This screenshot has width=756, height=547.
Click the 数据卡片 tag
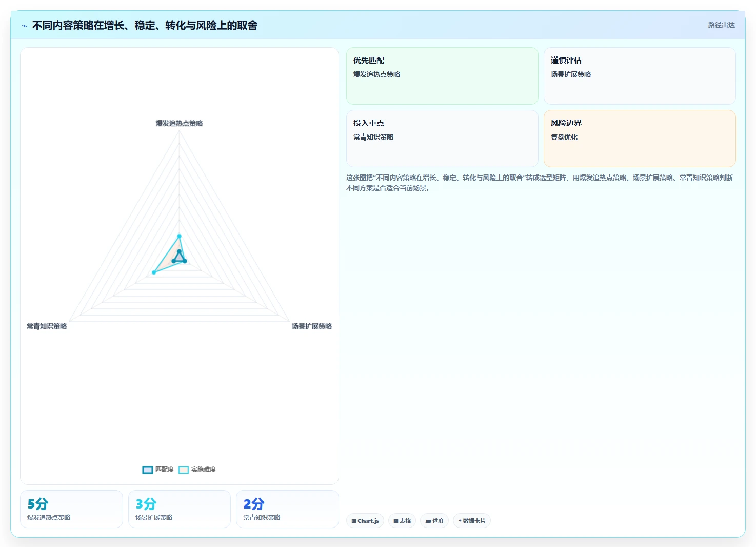click(472, 521)
